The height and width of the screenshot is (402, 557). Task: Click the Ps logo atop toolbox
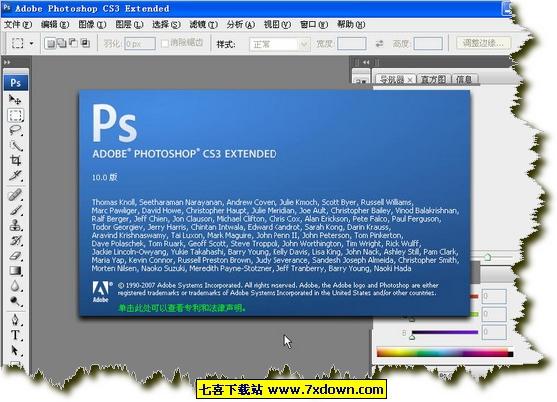(x=16, y=83)
